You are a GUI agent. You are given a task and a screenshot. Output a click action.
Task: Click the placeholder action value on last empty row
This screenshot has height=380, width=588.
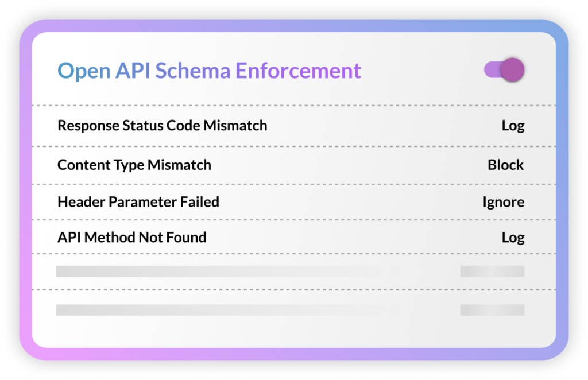point(492,311)
